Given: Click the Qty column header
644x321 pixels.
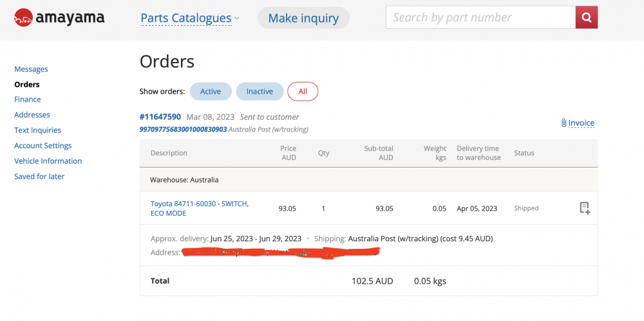Looking at the screenshot, I should coord(324,153).
